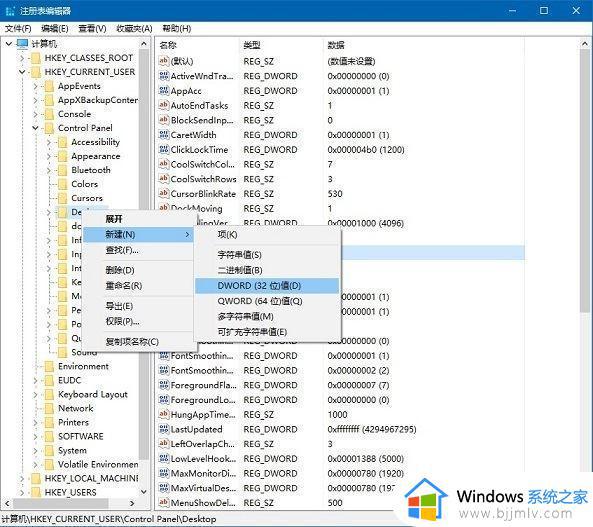The width and height of the screenshot is (593, 527).
Task: Choose 多字符串值(M) in the submenu
Action: coord(267,317)
